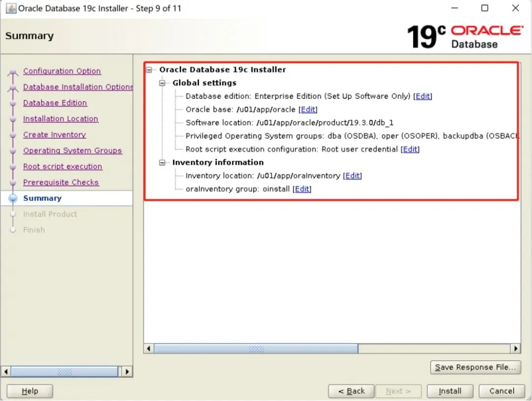The image size is (532, 401).
Task: Collapse the Inventory information tree node
Action: click(162, 163)
